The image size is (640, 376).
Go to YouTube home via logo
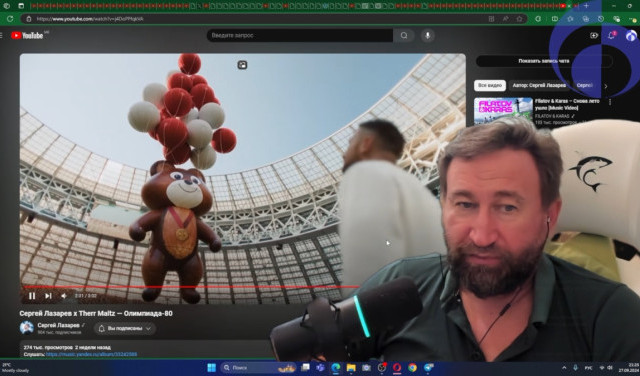click(x=27, y=36)
